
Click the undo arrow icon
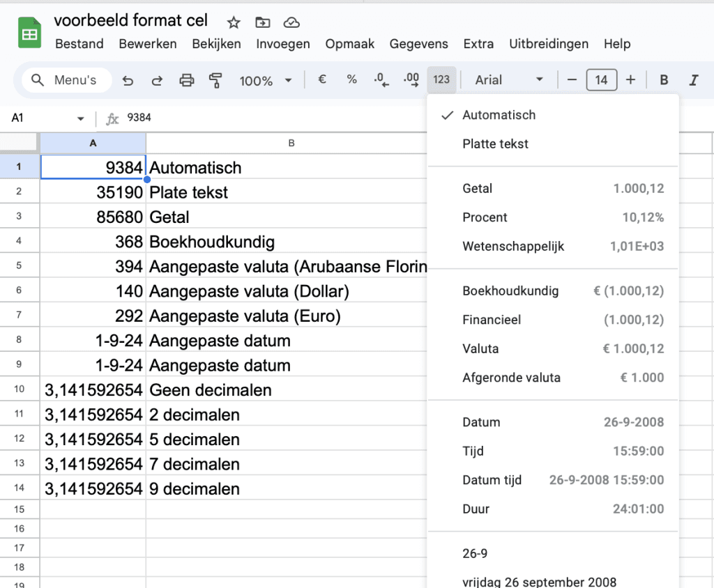coord(128,80)
